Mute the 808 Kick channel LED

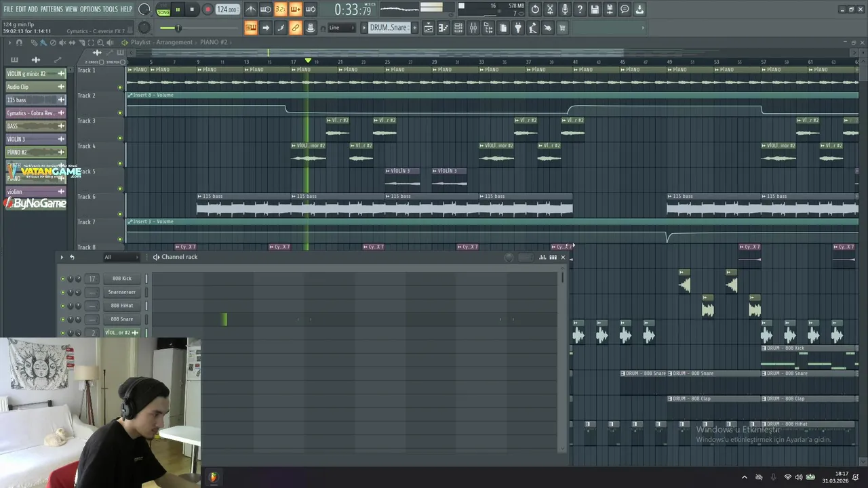63,279
